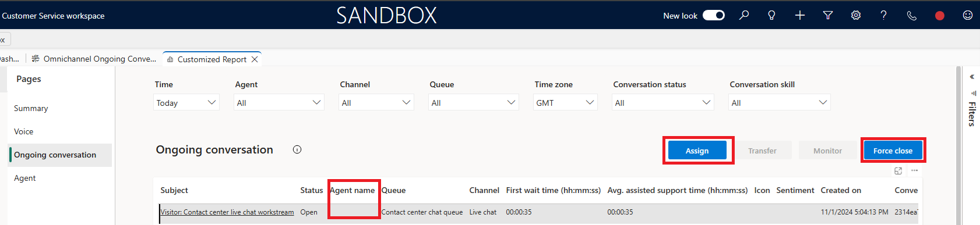Open the settings gear icon

coord(856,15)
